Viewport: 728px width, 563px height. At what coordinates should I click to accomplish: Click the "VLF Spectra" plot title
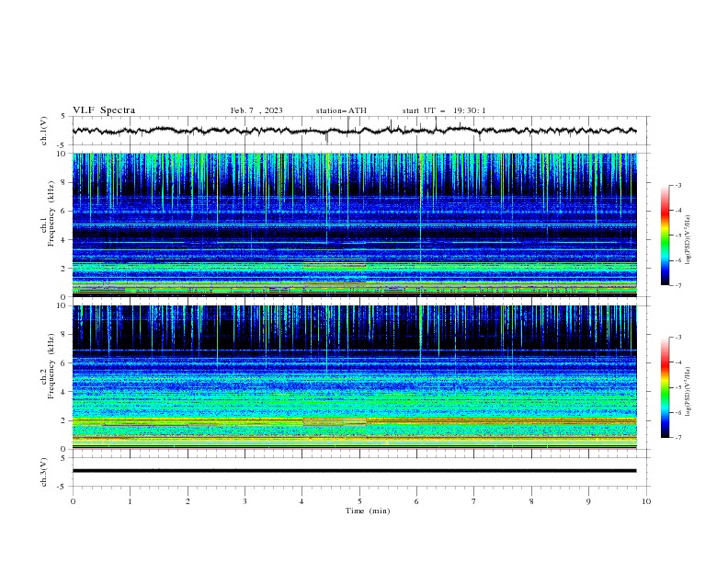[104, 110]
